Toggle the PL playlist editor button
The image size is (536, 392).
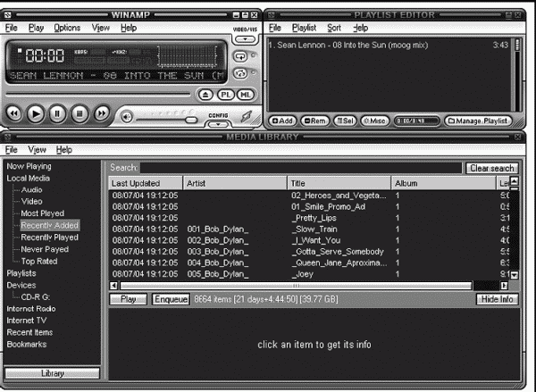(224, 94)
